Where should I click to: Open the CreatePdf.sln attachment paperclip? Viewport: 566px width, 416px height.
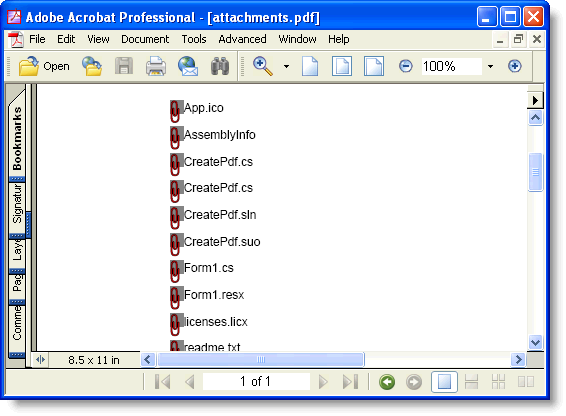pyautogui.click(x=175, y=217)
